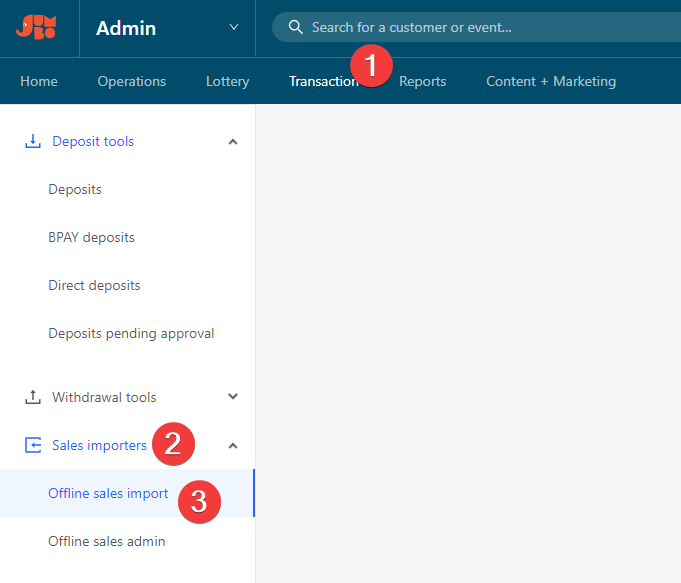Click the Sales importers import icon
The image size is (681, 583).
[x=33, y=445]
